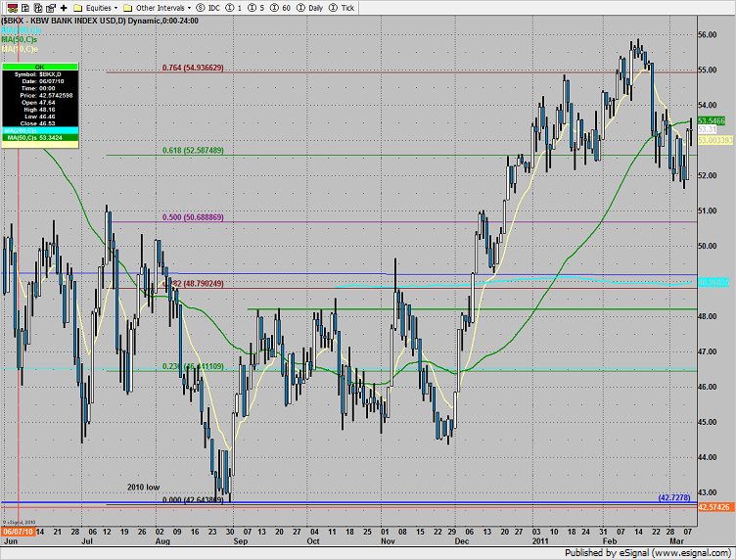Switch to 5-minute interval
The width and height of the screenshot is (736, 560).
(x=255, y=8)
